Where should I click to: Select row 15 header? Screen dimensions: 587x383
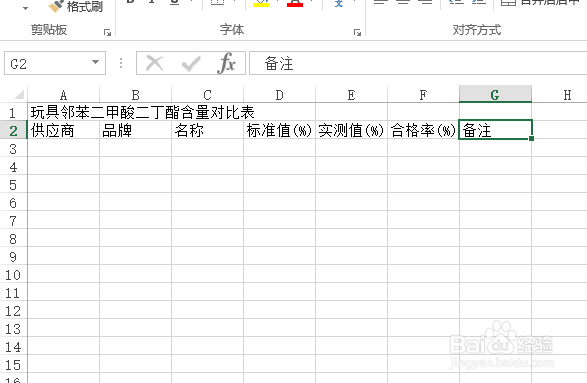pyautogui.click(x=13, y=364)
